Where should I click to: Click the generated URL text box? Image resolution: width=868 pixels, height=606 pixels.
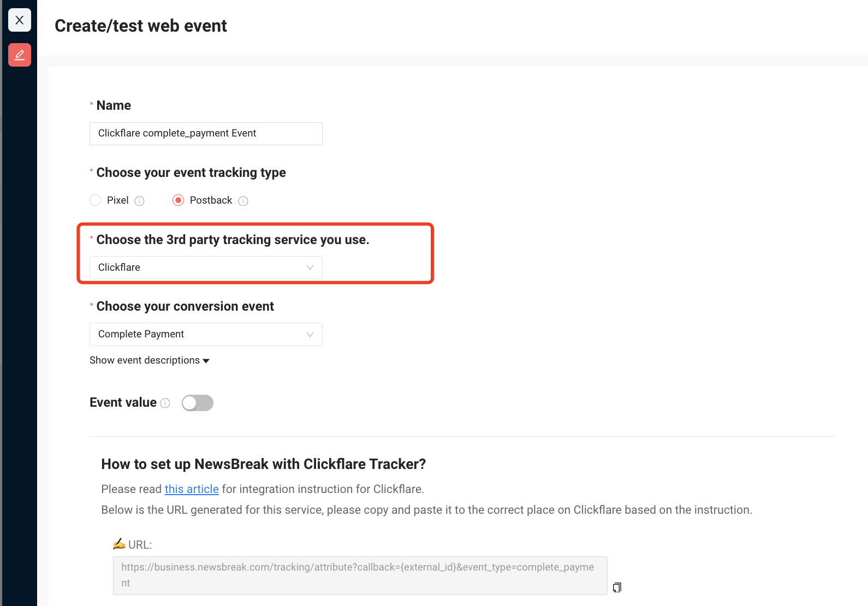[x=360, y=575]
